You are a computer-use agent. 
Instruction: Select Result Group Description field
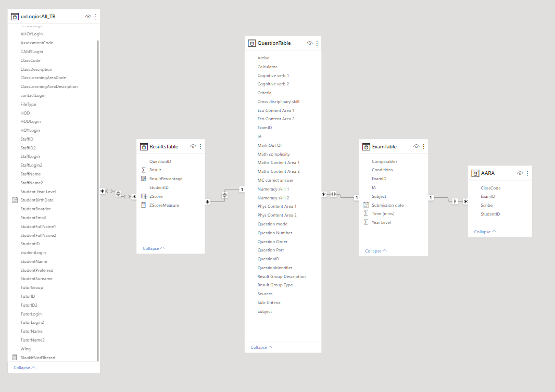tap(281, 276)
